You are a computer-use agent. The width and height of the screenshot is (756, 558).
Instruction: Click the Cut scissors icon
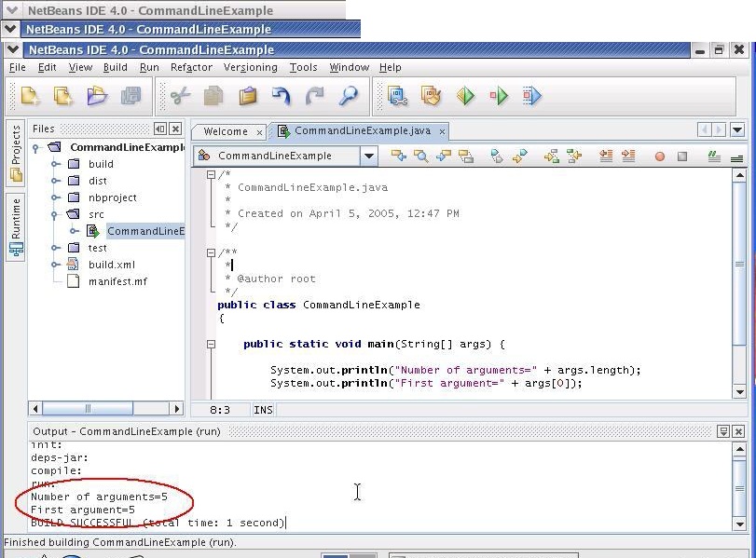coord(180,95)
